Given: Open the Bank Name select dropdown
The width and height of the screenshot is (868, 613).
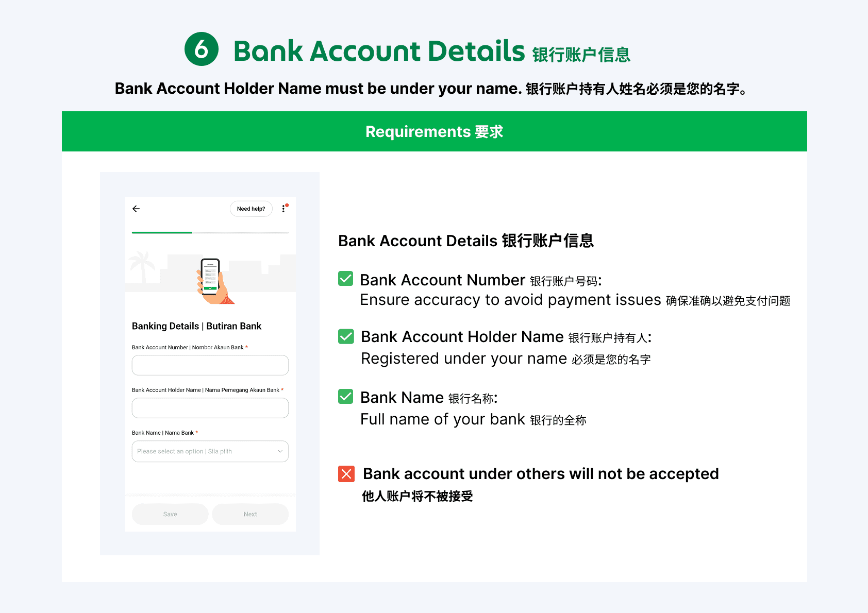Looking at the screenshot, I should 210,451.
